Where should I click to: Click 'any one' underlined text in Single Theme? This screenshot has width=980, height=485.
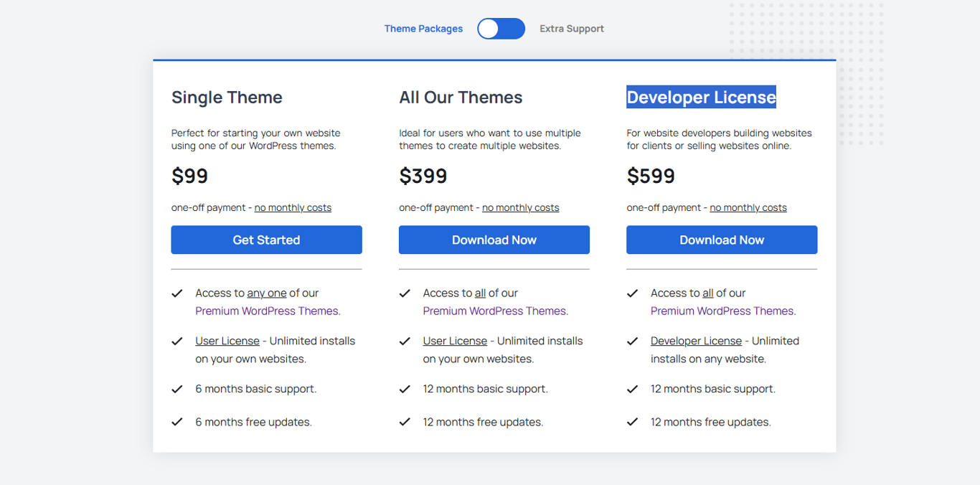[267, 293]
